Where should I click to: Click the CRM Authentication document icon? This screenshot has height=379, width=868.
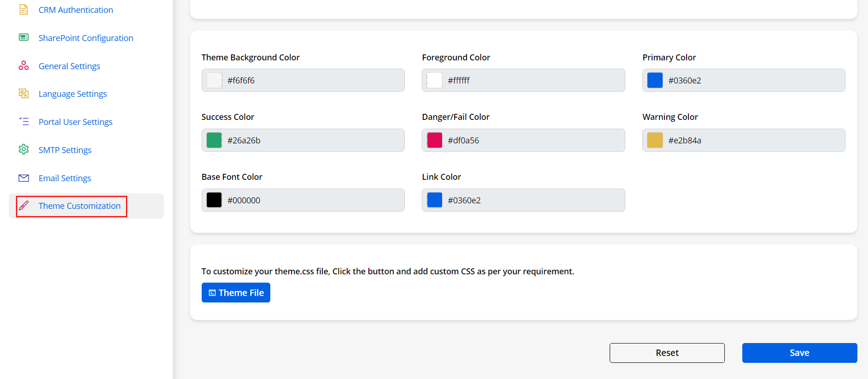click(23, 10)
